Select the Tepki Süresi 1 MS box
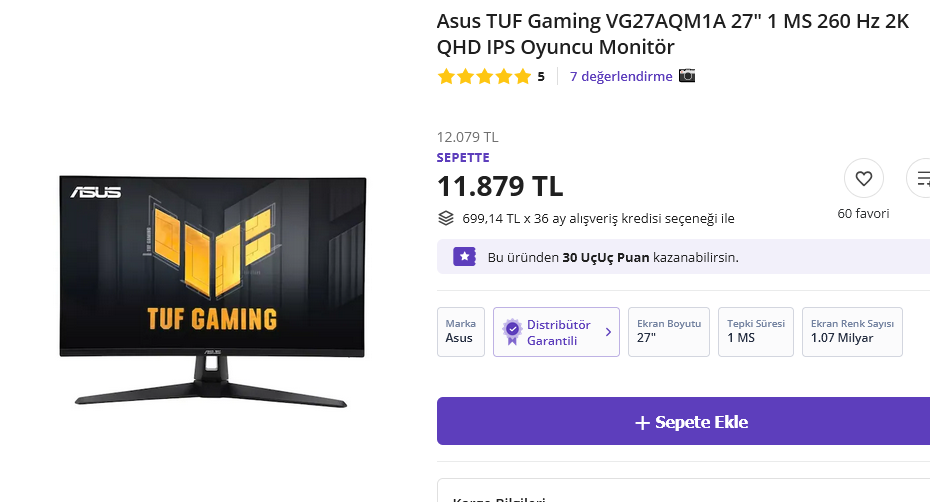 point(756,332)
